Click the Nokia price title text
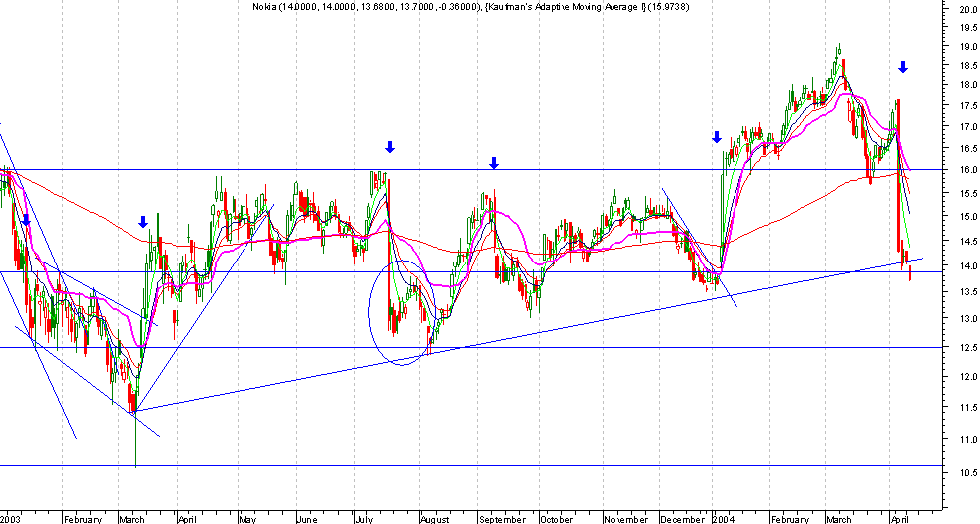The width and height of the screenshot is (980, 524). (369, 7)
